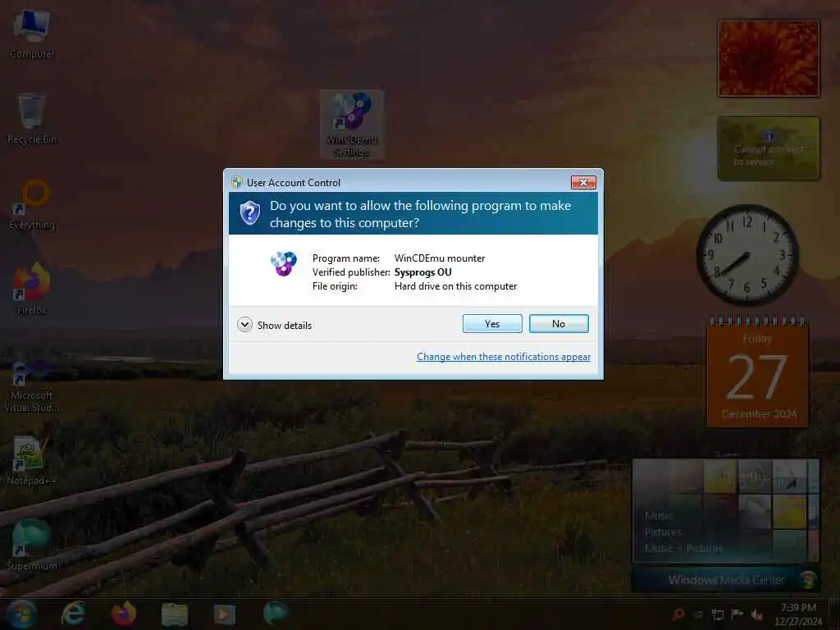Open the Supermium desktop shortcut
Image resolution: width=840 pixels, height=630 pixels.
pyautogui.click(x=32, y=545)
